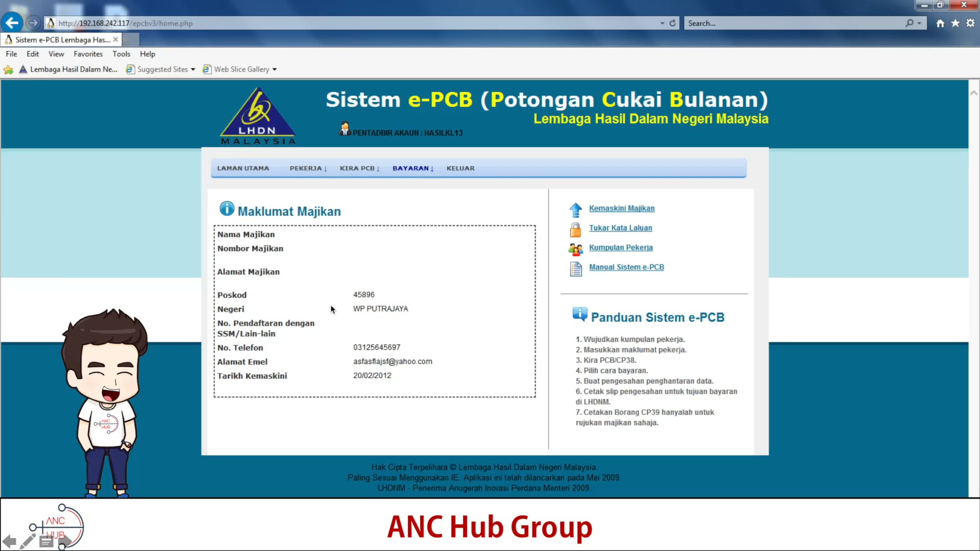Open the browser settings gear icon
The height and width of the screenshot is (551, 980).
[x=970, y=23]
